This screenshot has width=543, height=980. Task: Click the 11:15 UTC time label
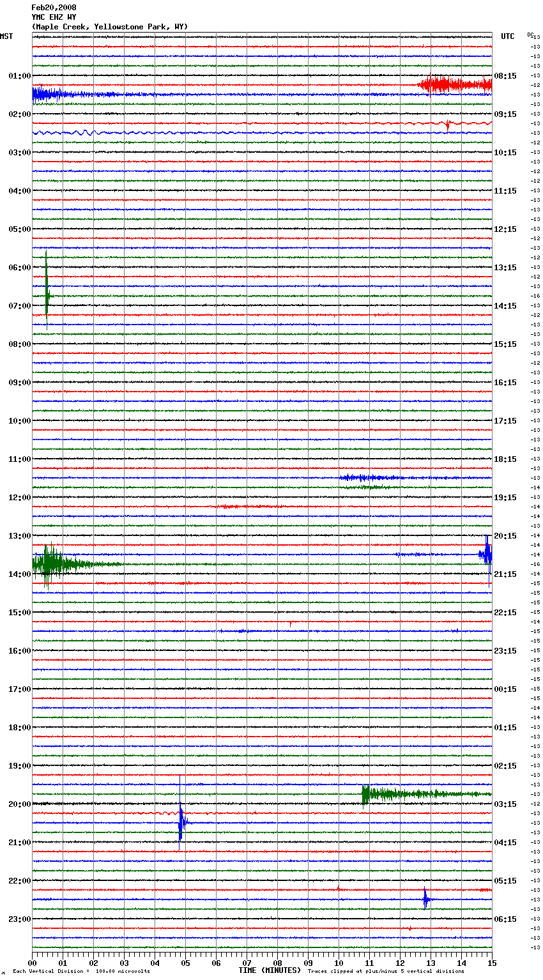tap(505, 191)
